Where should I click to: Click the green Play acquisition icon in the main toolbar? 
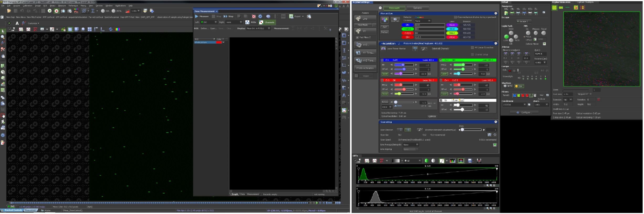pyautogui.click(x=50, y=11)
